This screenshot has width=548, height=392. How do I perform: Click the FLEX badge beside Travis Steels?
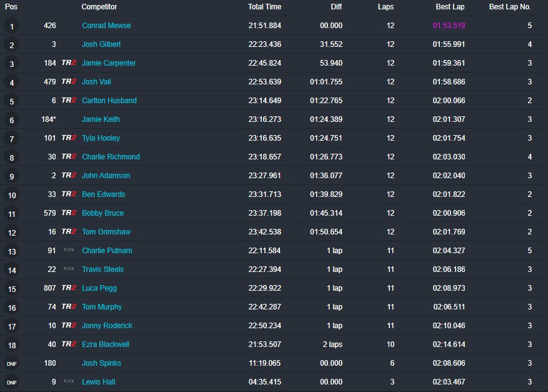coord(69,269)
